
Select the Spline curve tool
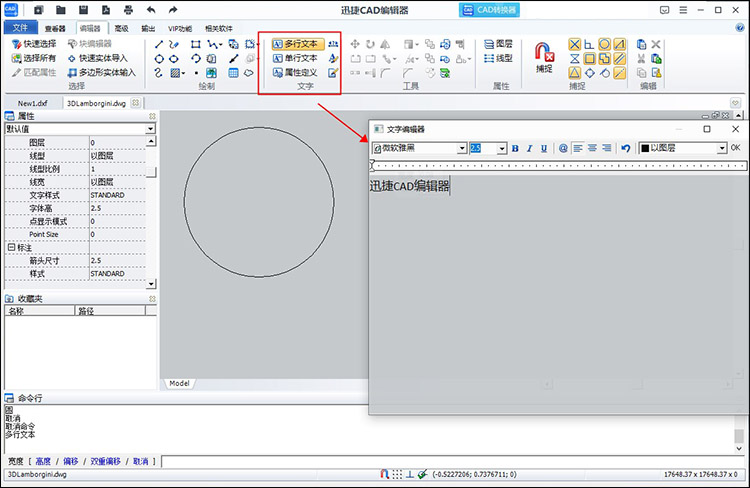pyautogui.click(x=159, y=73)
